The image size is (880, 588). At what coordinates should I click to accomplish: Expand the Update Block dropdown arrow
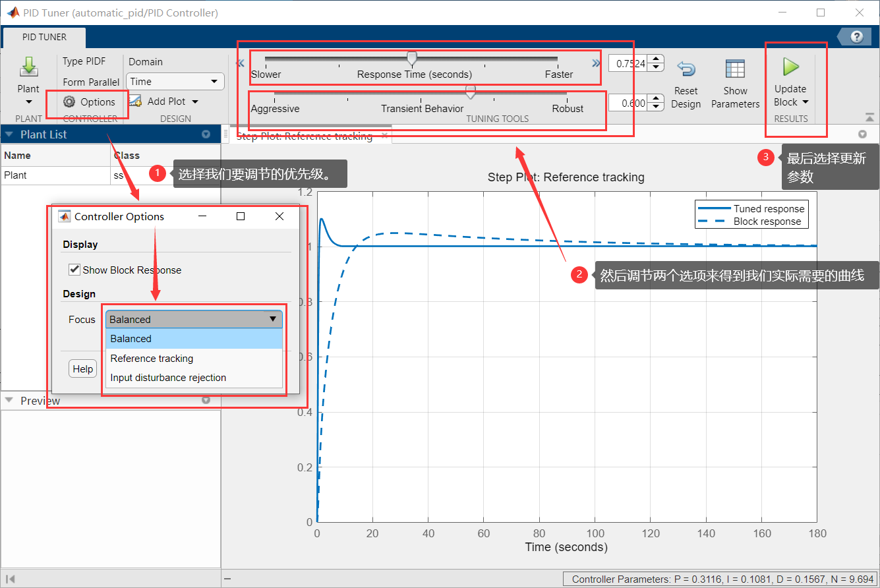point(805,102)
